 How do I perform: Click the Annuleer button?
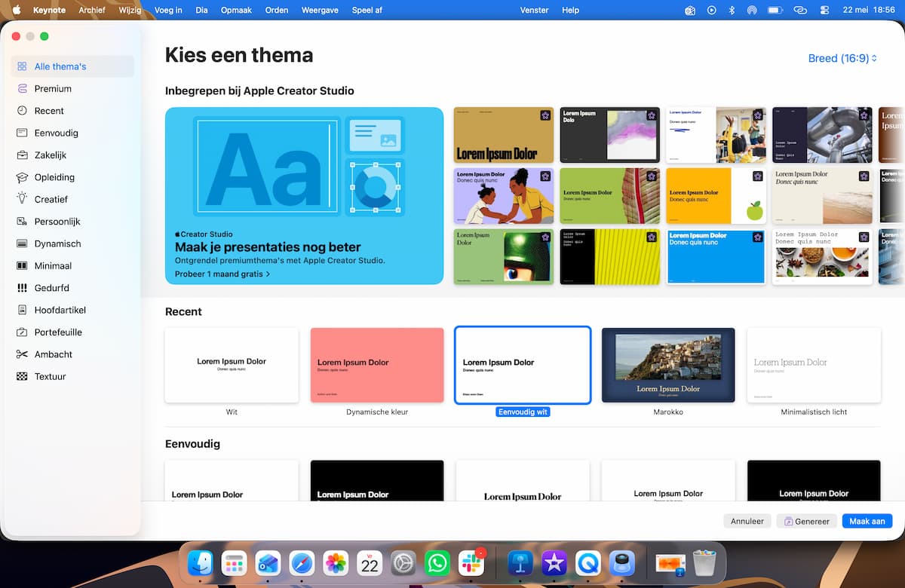pos(747,521)
